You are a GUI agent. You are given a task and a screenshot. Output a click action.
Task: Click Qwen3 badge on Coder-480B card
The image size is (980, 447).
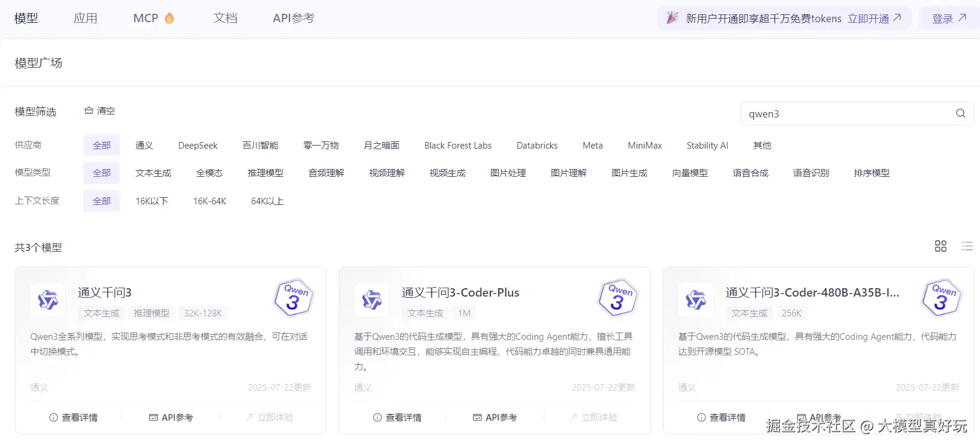pos(942,297)
